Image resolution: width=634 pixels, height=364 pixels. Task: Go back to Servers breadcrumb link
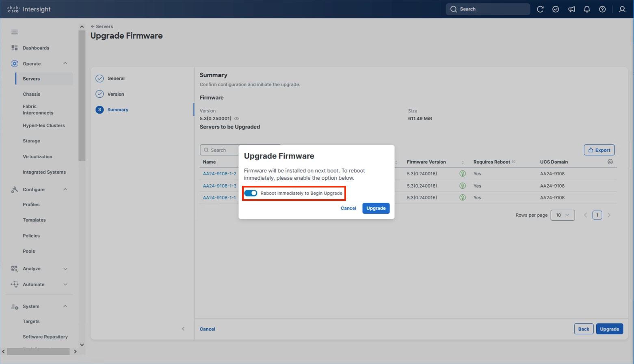102,26
